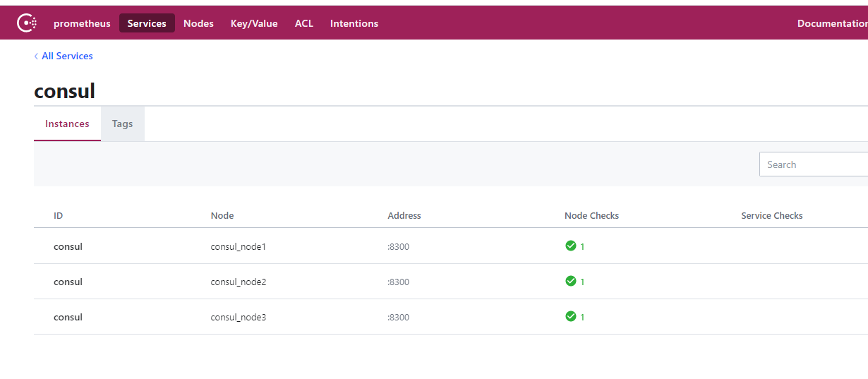Click the Service Checks column header

click(x=772, y=215)
